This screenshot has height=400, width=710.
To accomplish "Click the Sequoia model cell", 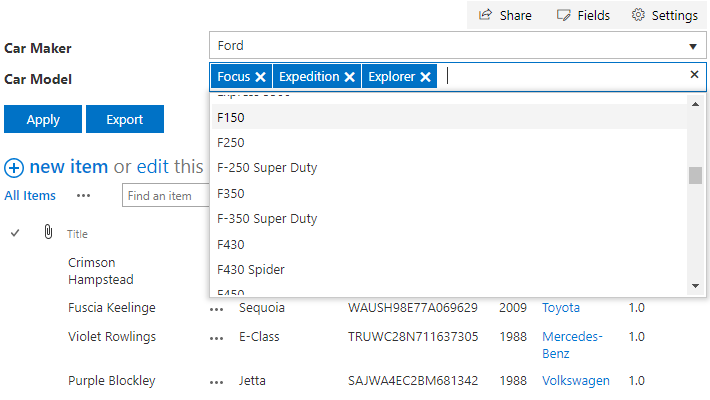I will 262,308.
